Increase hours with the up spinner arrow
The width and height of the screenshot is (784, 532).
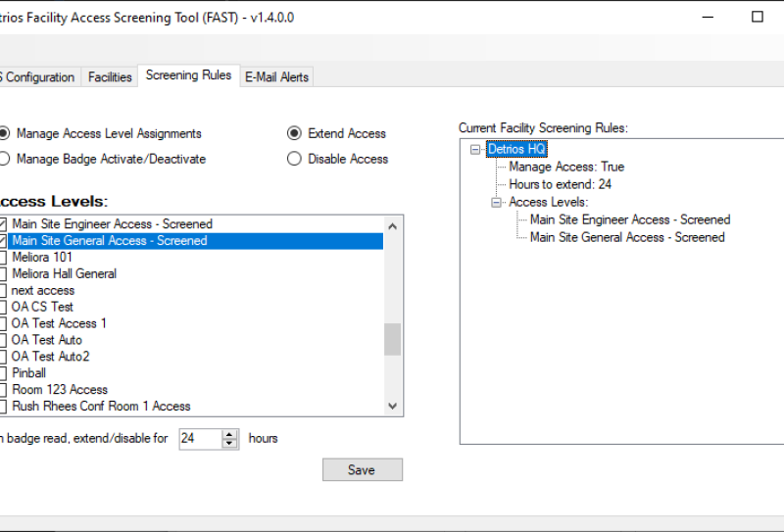click(230, 434)
